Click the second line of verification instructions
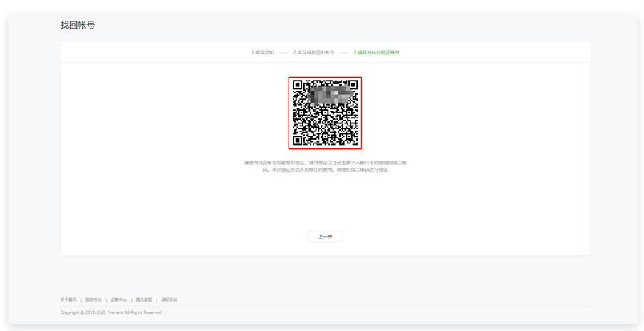This screenshot has width=644, height=331. [x=325, y=170]
